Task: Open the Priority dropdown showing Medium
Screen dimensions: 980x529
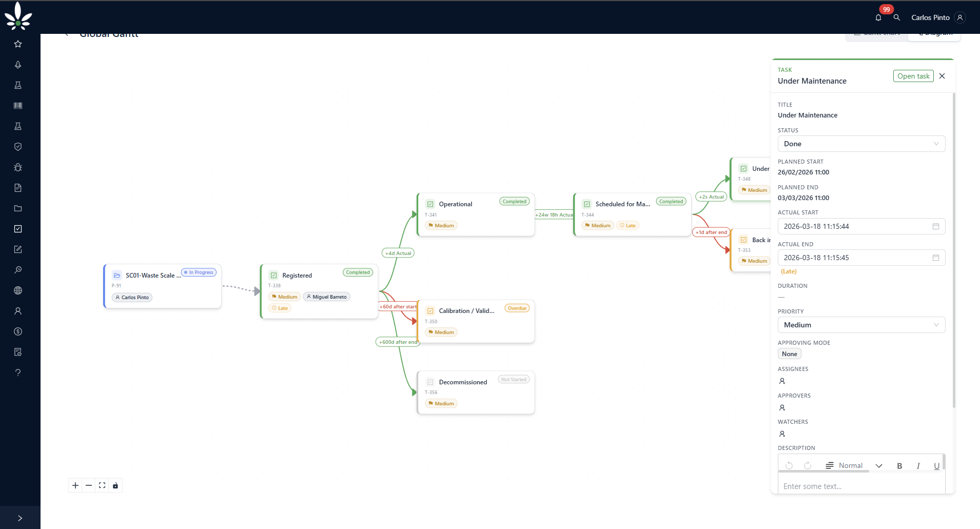Action: [x=861, y=325]
